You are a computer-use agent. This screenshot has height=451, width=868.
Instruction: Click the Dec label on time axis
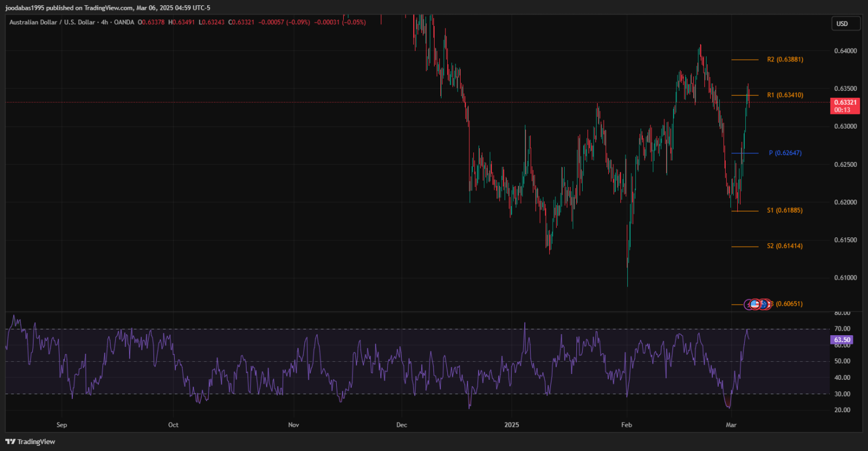point(402,425)
